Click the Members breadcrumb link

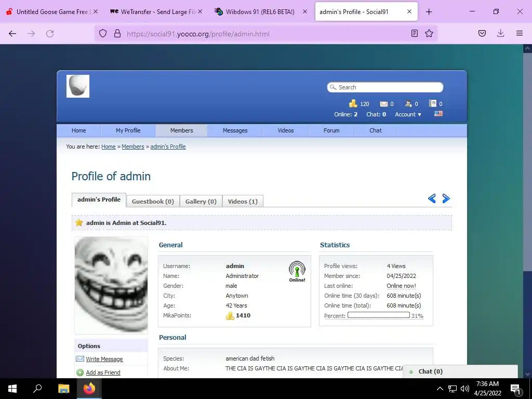click(x=133, y=147)
